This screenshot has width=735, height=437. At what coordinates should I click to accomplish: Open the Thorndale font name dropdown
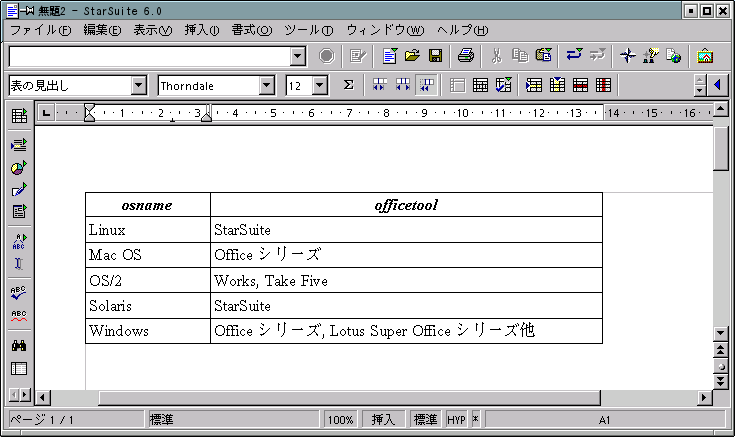pyautogui.click(x=266, y=86)
